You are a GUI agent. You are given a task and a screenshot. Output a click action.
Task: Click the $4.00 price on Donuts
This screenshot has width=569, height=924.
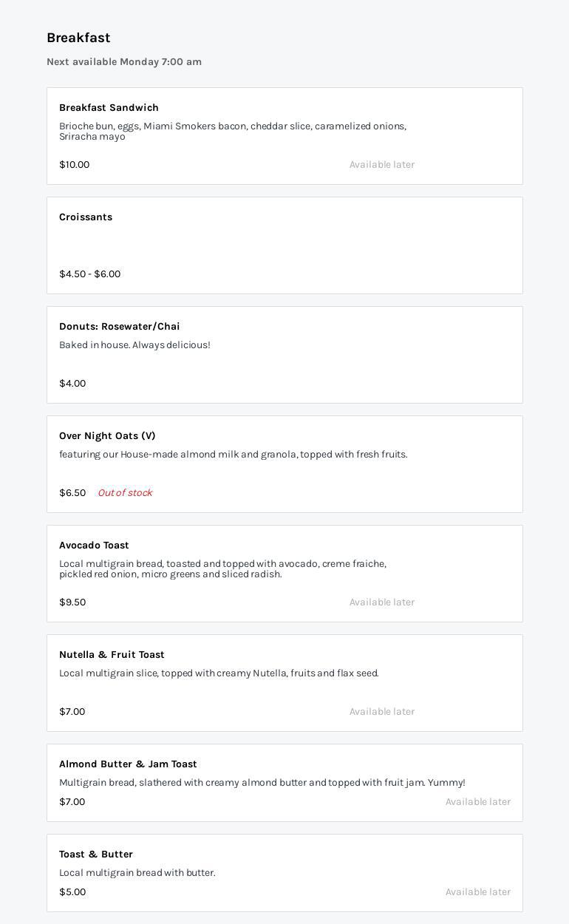(x=72, y=384)
